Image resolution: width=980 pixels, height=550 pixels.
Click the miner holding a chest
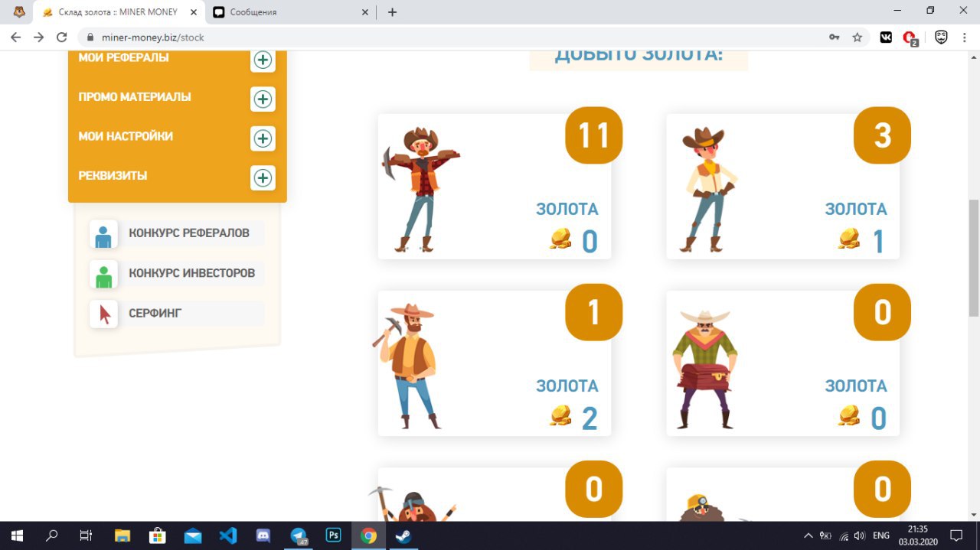click(x=705, y=369)
